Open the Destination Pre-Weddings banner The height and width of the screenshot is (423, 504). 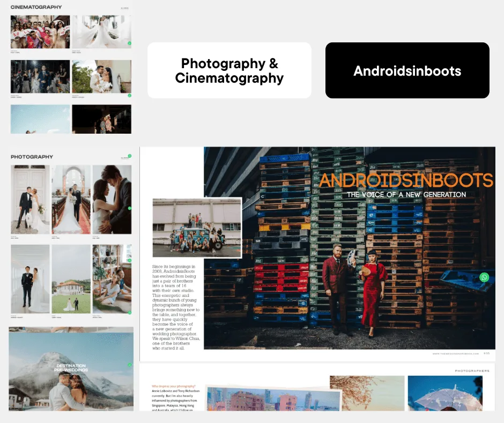click(x=71, y=369)
